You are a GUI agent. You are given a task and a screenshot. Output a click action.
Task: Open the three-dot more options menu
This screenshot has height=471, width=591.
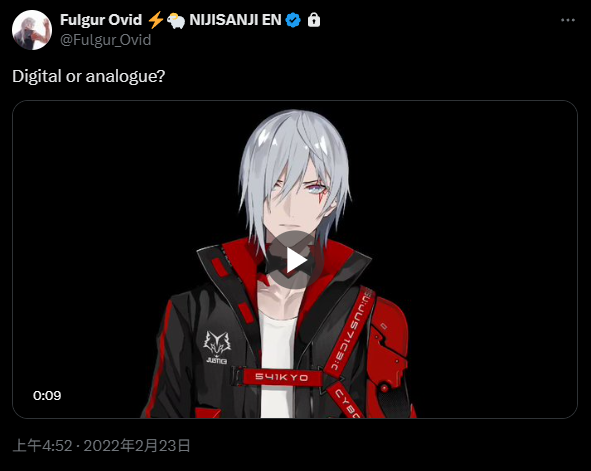pyautogui.click(x=568, y=20)
